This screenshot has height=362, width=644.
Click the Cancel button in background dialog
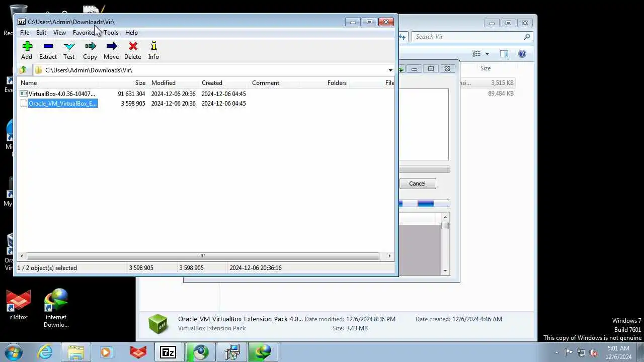417,184
